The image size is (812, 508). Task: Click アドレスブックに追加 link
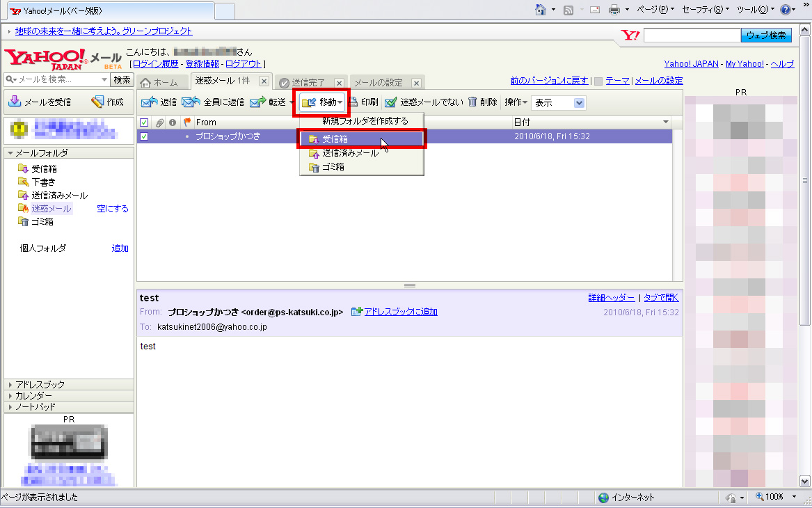click(400, 312)
